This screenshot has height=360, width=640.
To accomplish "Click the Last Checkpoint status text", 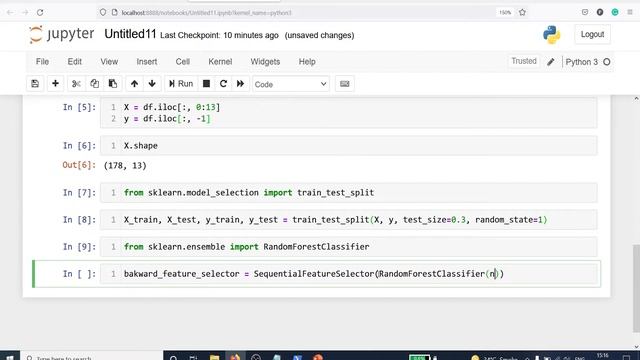I will click(219, 36).
